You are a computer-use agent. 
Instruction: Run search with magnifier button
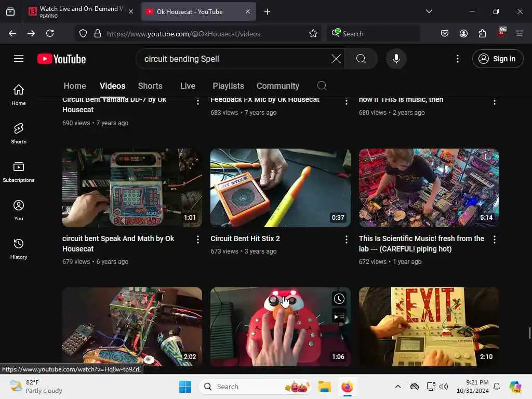click(361, 59)
